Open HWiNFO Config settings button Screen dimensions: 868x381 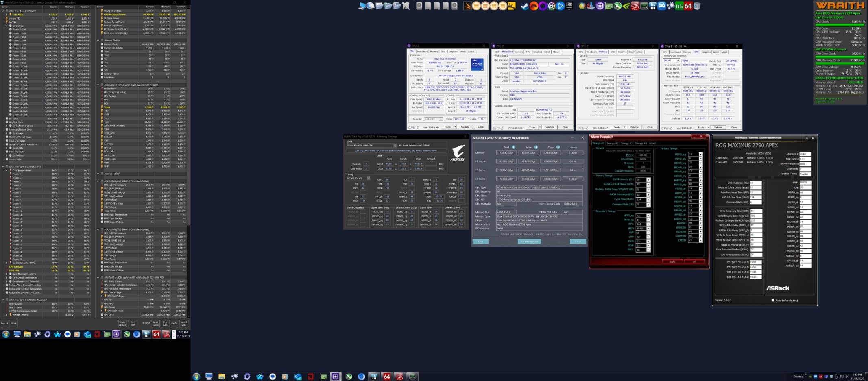click(174, 324)
